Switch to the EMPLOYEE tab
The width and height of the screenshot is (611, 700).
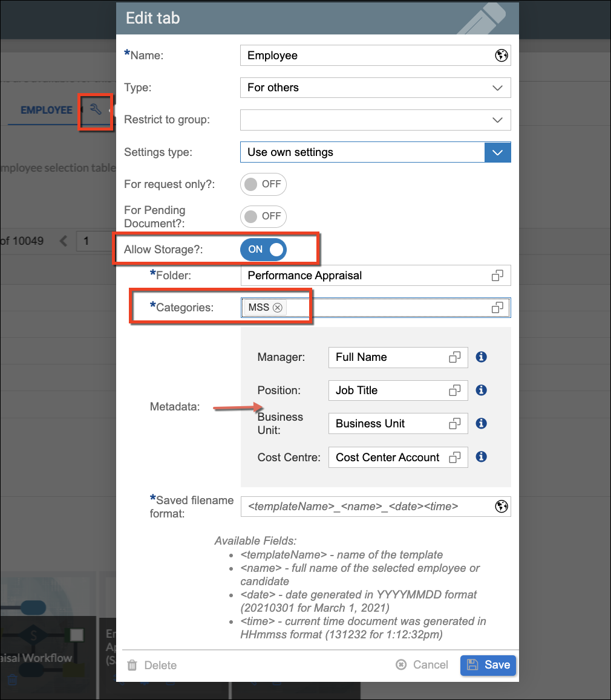pos(46,110)
